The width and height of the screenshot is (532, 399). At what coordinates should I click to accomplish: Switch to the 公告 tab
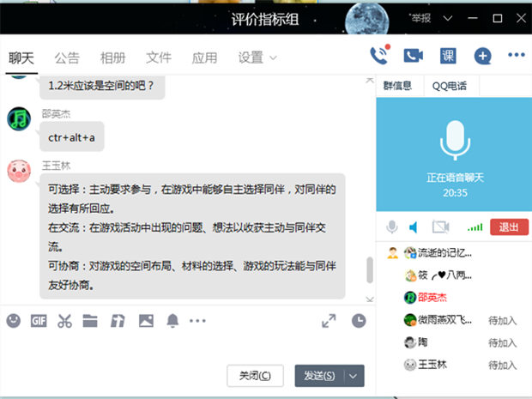pos(67,58)
